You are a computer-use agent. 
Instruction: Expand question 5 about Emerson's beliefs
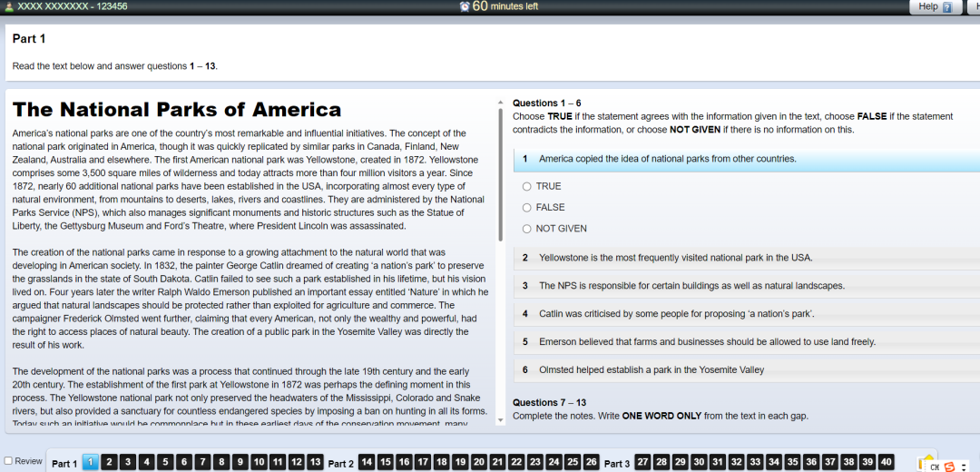(746, 342)
